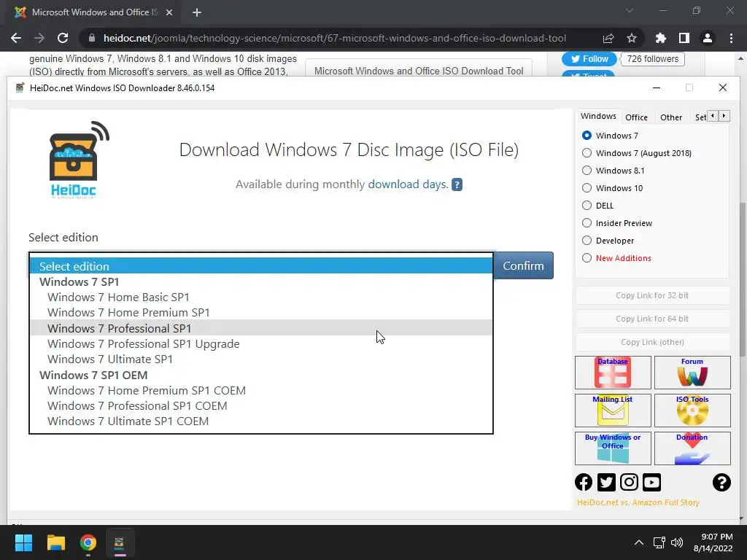Viewport: 747px width, 560px height.
Task: Click the black help question mark icon
Action: point(721,483)
